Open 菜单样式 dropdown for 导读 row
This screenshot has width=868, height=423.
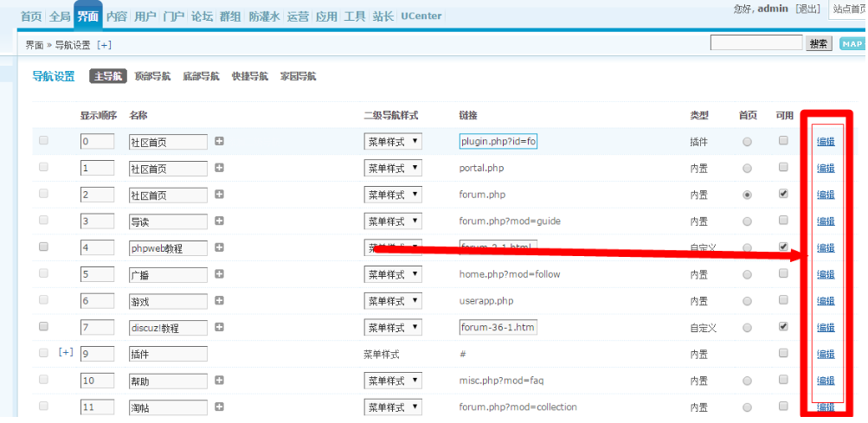point(393,221)
